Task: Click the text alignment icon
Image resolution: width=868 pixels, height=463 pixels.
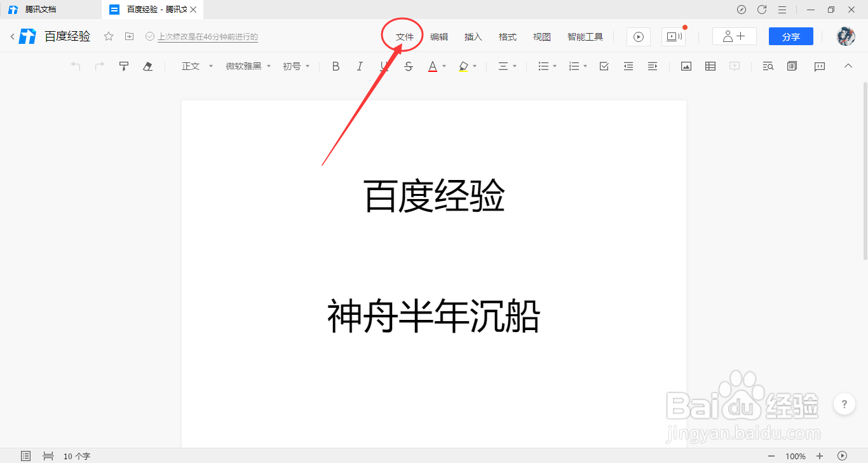Action: [503, 66]
